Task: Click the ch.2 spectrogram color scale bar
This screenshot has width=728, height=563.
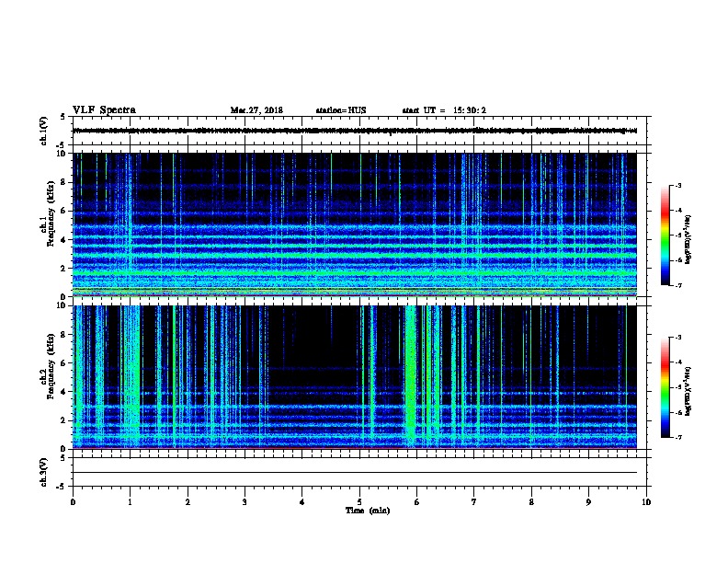Action: 665,387
